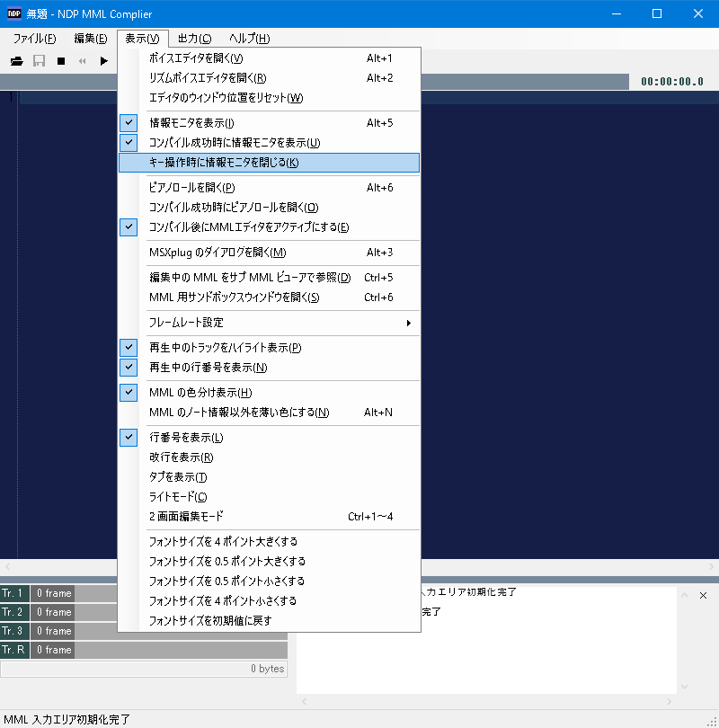Uncheck コンパイル成功時に情報モニタを表示
Viewport: 719px width, 728px height.
pyautogui.click(x=234, y=143)
